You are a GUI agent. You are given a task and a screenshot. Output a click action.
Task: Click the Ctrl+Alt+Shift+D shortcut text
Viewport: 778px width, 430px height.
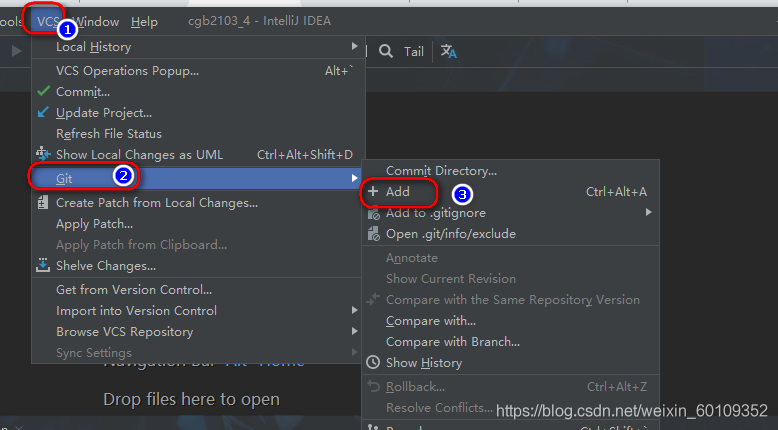tap(305, 155)
